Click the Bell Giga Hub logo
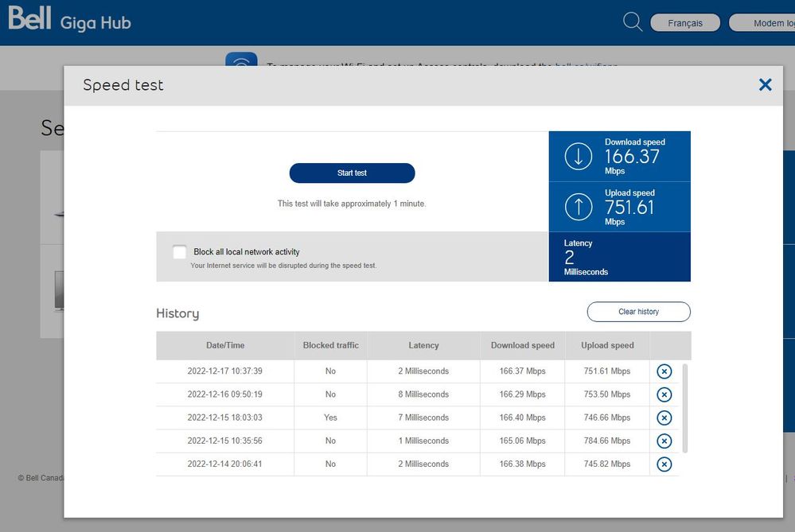 69,21
